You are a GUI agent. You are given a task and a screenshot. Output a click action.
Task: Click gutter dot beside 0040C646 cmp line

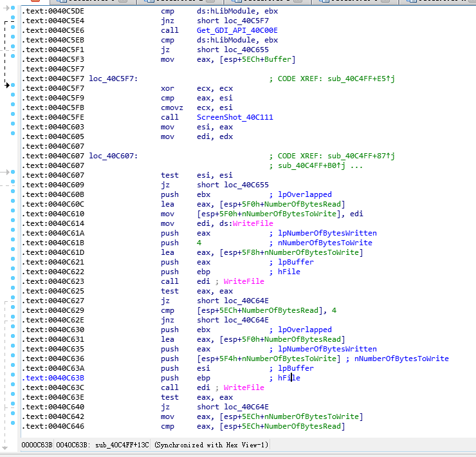13,423
